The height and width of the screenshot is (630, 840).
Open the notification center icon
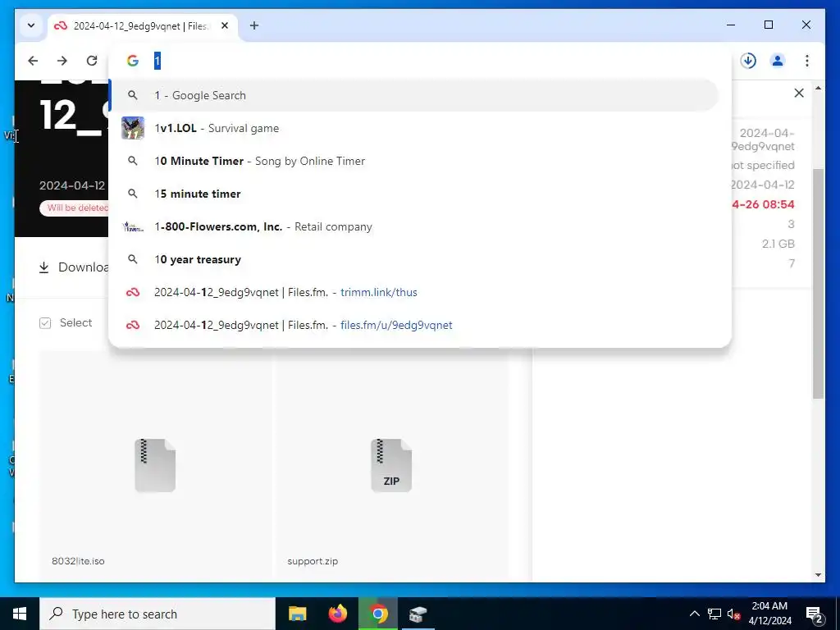pyautogui.click(x=815, y=614)
